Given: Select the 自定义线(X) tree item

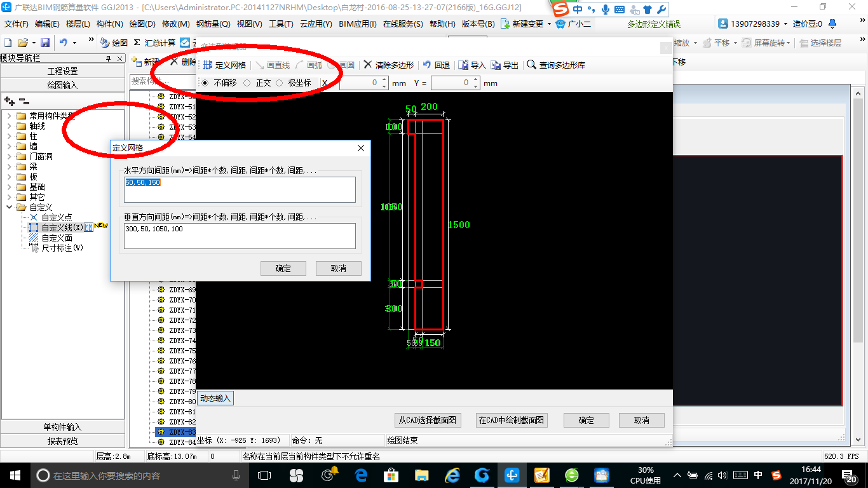Looking at the screenshot, I should coord(62,227).
